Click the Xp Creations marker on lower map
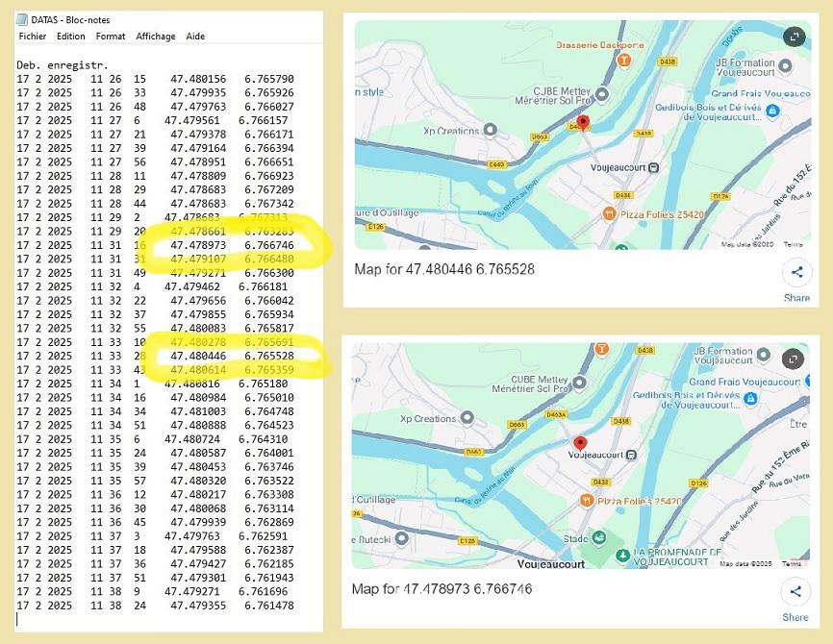The image size is (833, 644). [467, 418]
